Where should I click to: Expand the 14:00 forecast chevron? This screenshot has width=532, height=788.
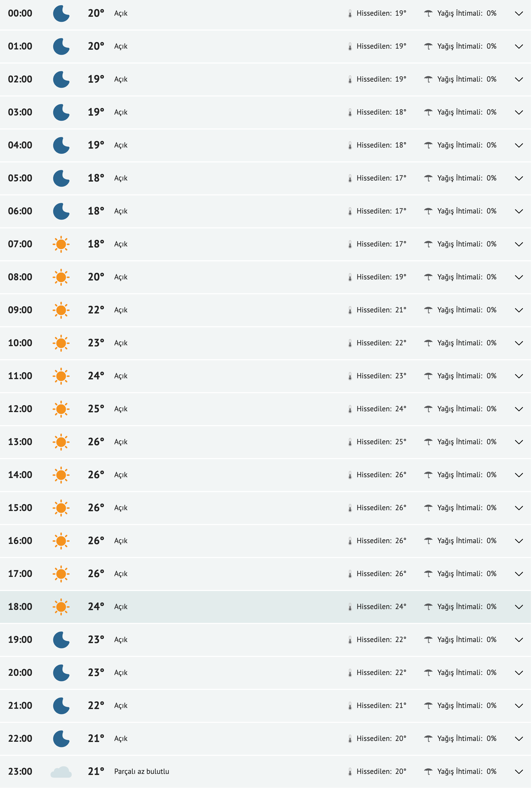point(518,475)
